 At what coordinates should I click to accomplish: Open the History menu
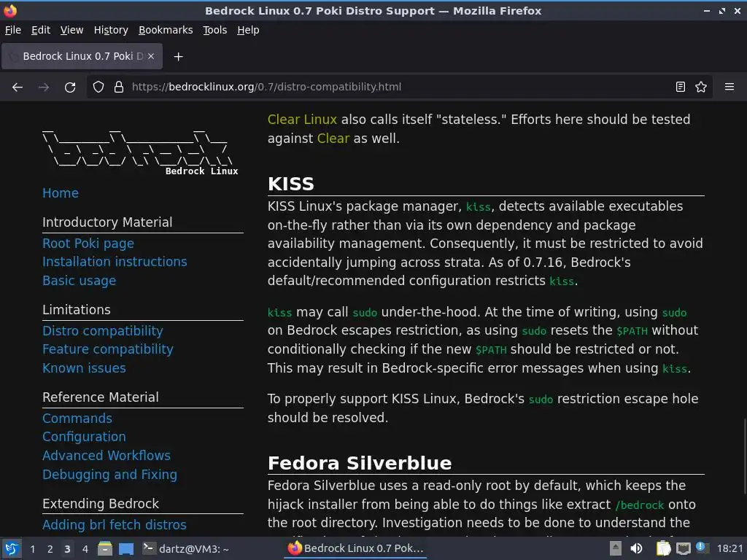(x=111, y=30)
